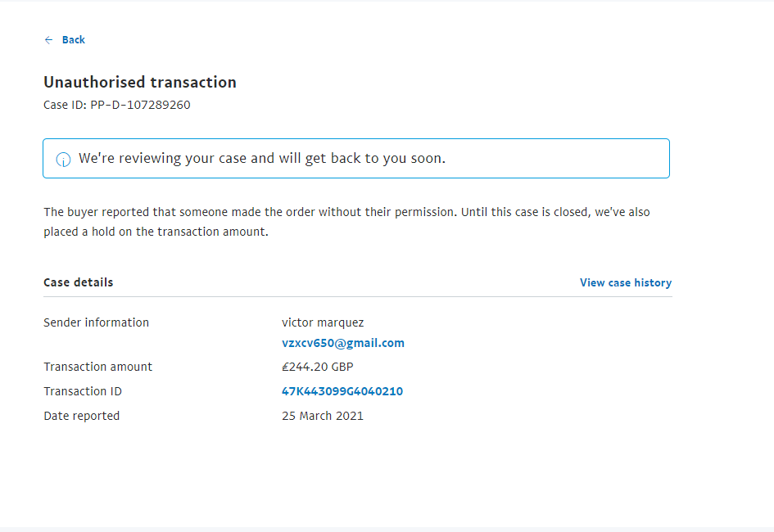The width and height of the screenshot is (774, 532).
Task: Click the info circle icon in banner
Action: click(x=63, y=160)
